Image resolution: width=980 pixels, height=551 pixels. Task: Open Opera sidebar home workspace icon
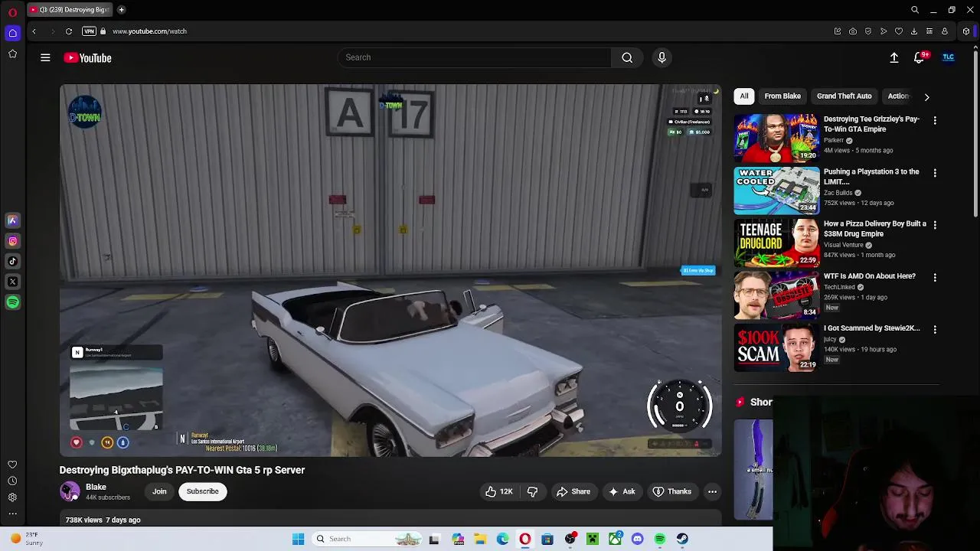coord(12,33)
